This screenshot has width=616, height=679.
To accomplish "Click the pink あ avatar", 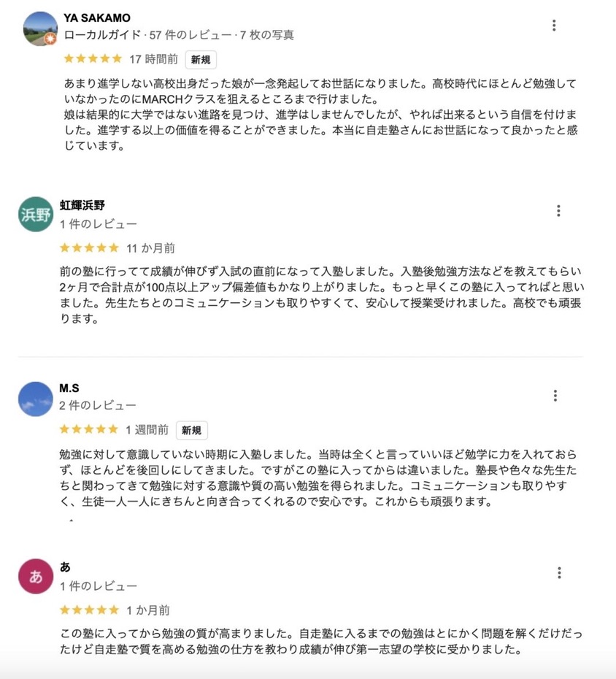I will point(36,577).
